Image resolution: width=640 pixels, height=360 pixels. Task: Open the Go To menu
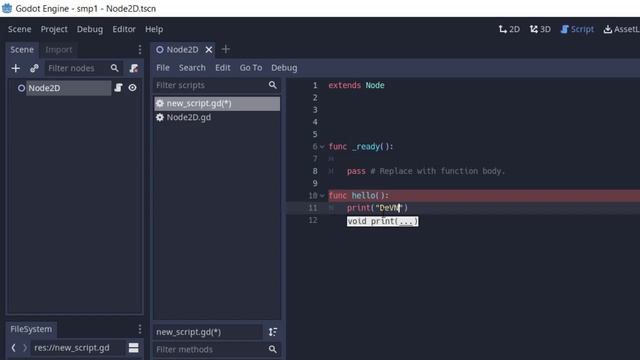point(251,68)
